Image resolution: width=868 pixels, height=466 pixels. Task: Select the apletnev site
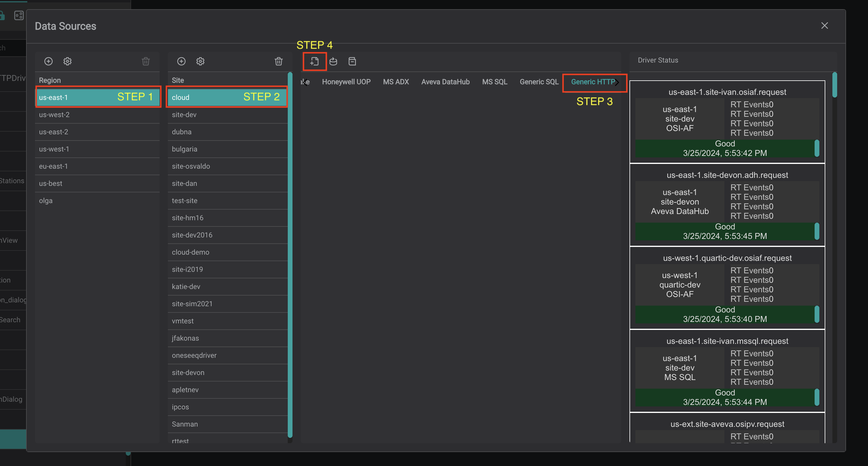(x=228, y=389)
